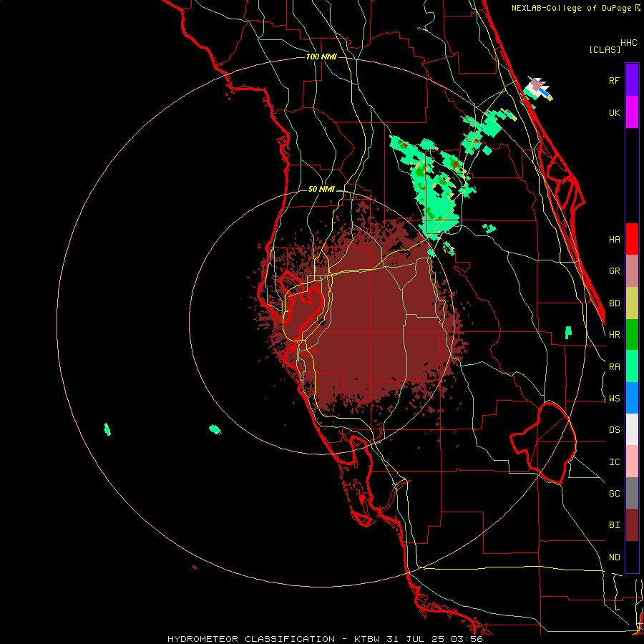644x644 pixels.
Task: Click the UK magenta legend swatch
Action: click(x=632, y=112)
